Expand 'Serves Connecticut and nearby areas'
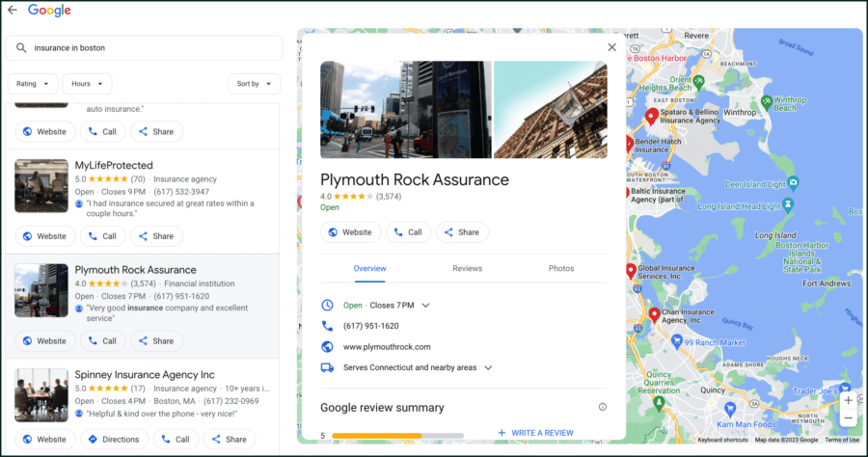 [488, 368]
